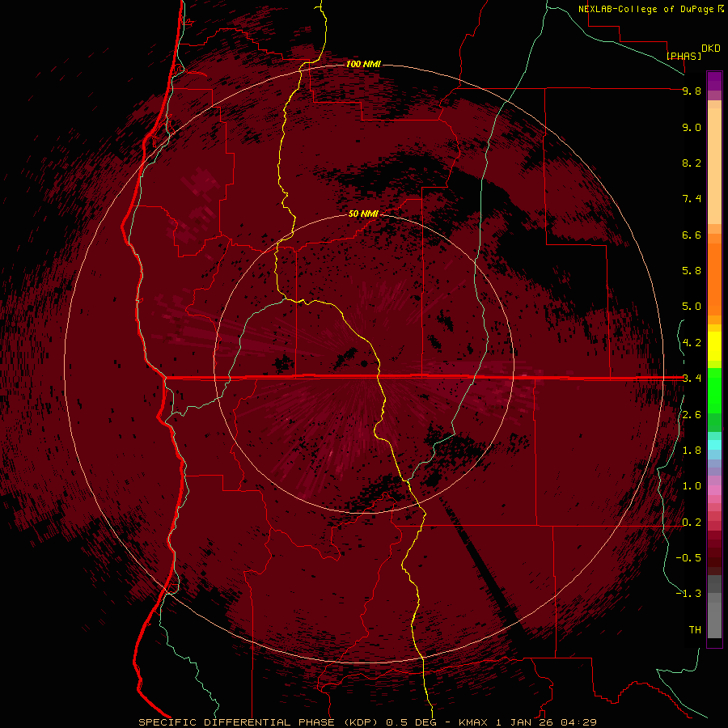Viewport: 728px width, 728px height.
Task: Click the pink segment of color bar
Action: tap(714, 490)
